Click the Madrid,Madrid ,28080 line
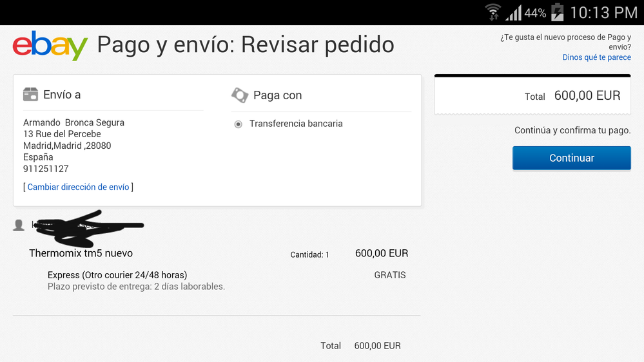The image size is (644, 362). coord(67,146)
